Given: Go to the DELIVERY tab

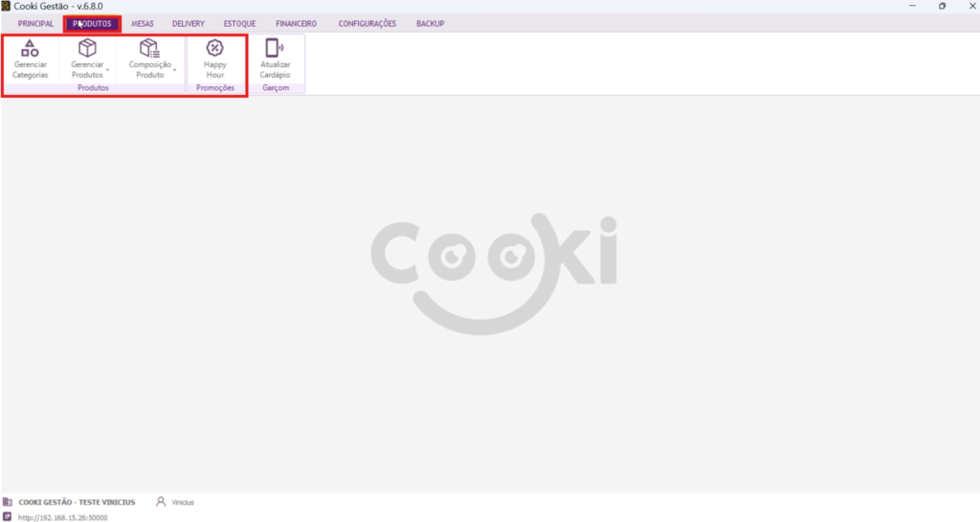Looking at the screenshot, I should click(189, 24).
